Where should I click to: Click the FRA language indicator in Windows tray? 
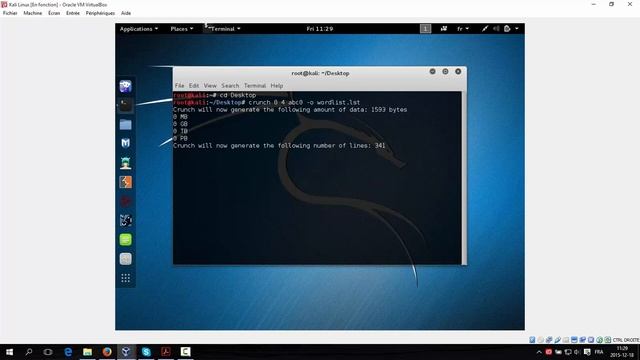(x=599, y=352)
